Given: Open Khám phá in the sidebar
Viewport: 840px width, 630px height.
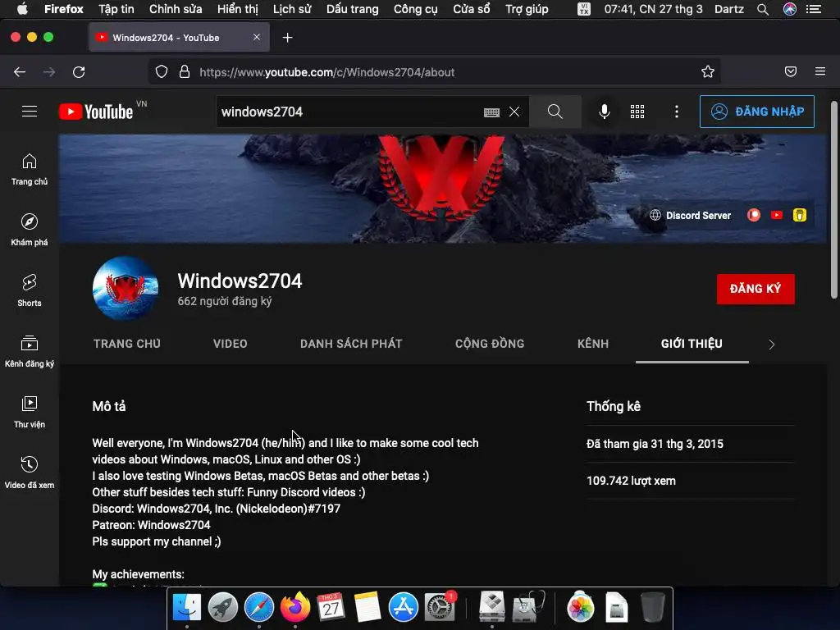Looking at the screenshot, I should [30, 230].
